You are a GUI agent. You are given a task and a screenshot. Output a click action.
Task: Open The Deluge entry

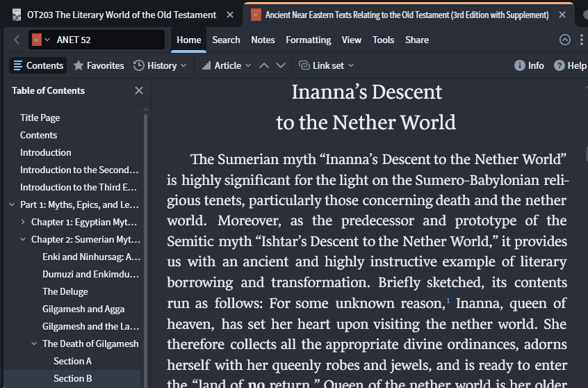65,291
